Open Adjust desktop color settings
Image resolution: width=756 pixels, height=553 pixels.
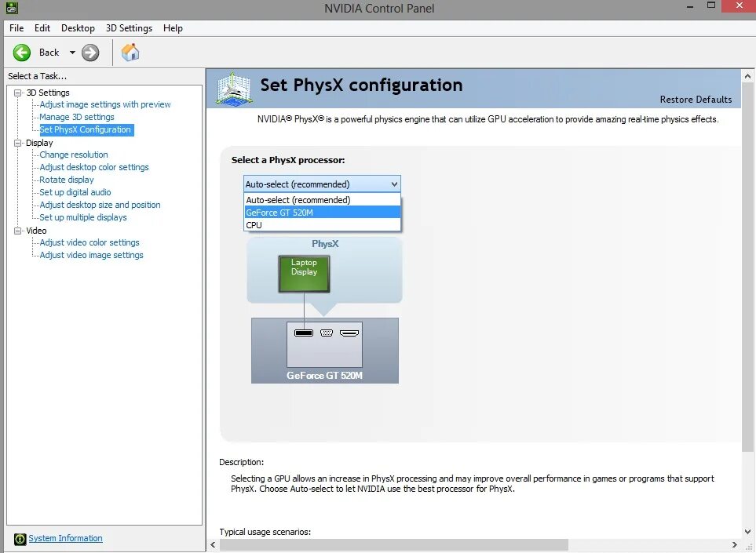(x=94, y=167)
